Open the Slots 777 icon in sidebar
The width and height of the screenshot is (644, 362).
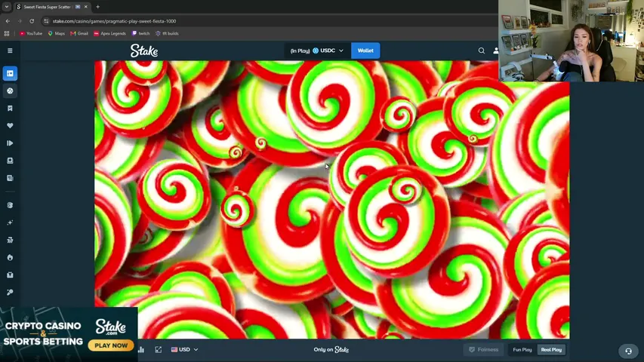[x=10, y=240]
